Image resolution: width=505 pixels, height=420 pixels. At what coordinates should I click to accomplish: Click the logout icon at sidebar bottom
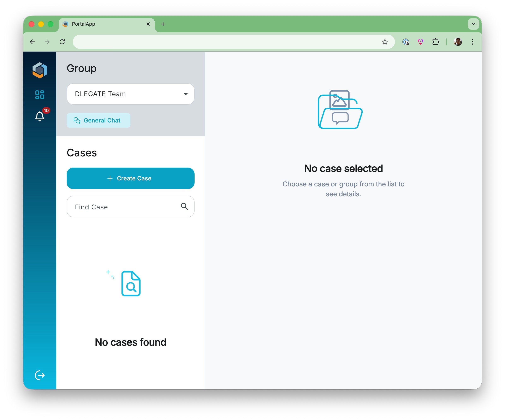pyautogui.click(x=40, y=375)
